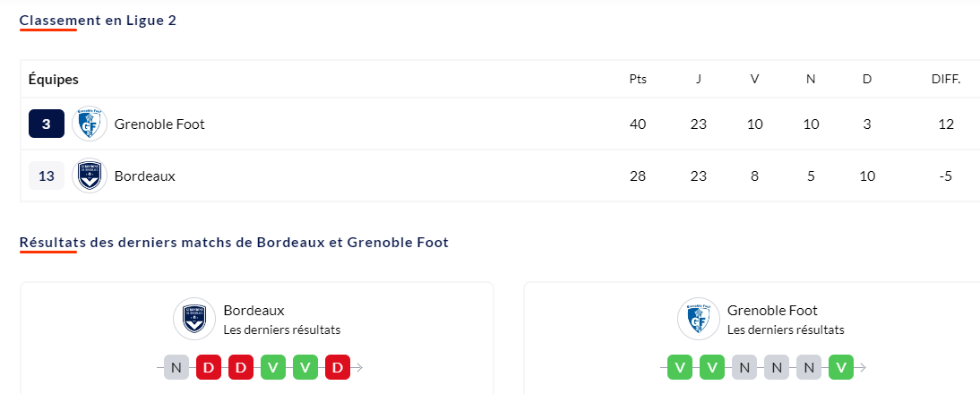The height and width of the screenshot is (394, 980).
Task: Click the DIFF. column header
Action: [x=946, y=80]
